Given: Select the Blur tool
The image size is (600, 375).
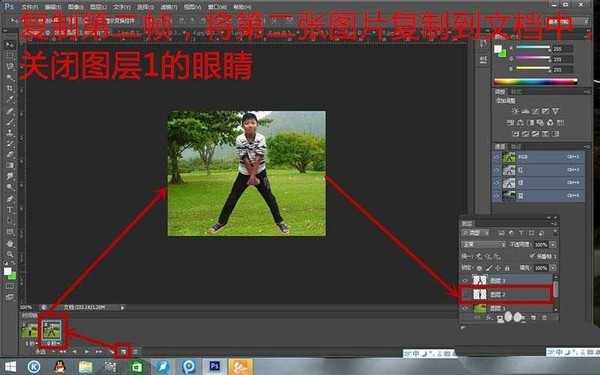Looking at the screenshot, I should (10, 176).
